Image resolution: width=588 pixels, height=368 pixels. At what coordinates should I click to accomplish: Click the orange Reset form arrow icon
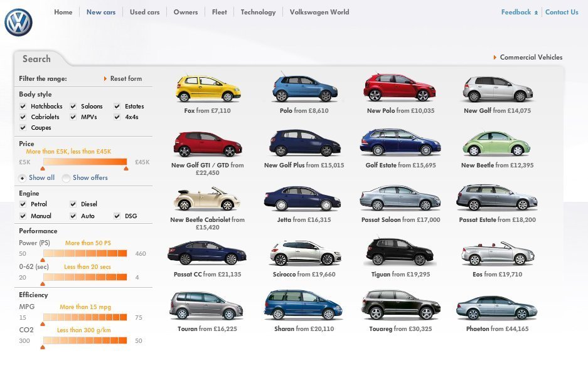106,78
